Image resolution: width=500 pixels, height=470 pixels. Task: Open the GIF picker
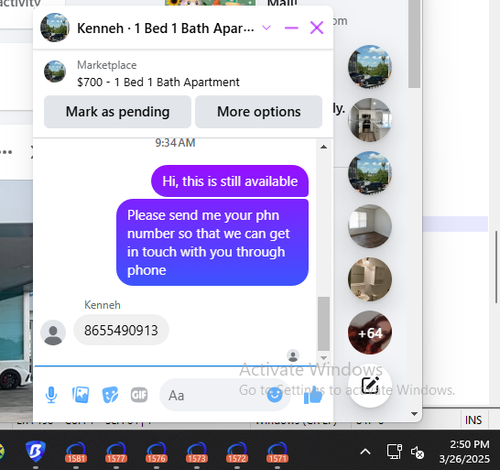(x=139, y=395)
